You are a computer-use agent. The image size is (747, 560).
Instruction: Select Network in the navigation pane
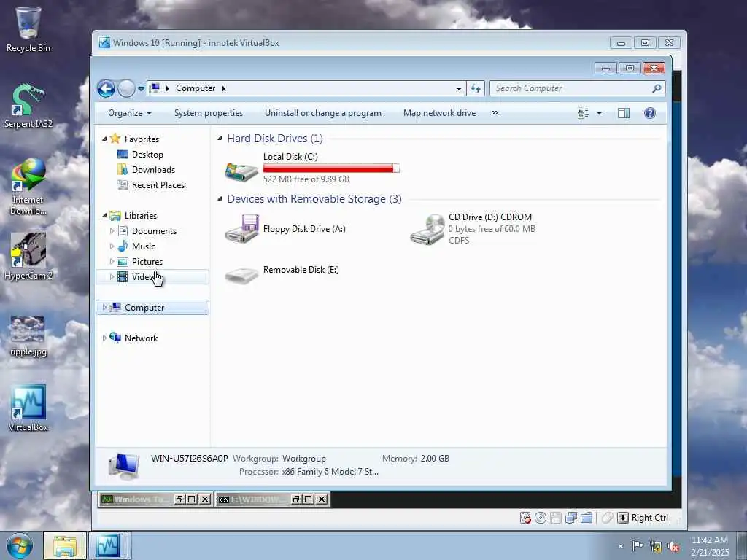(x=141, y=338)
